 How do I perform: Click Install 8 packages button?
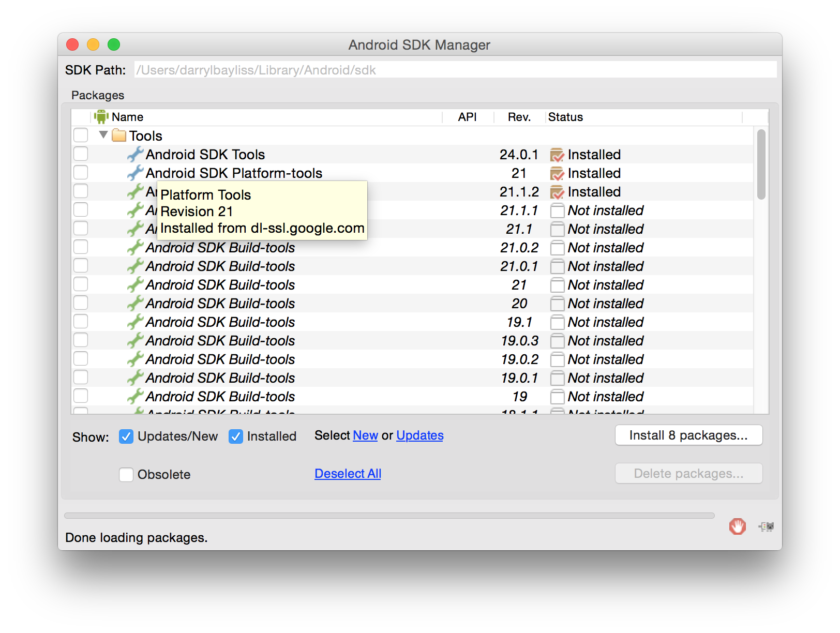[688, 435]
